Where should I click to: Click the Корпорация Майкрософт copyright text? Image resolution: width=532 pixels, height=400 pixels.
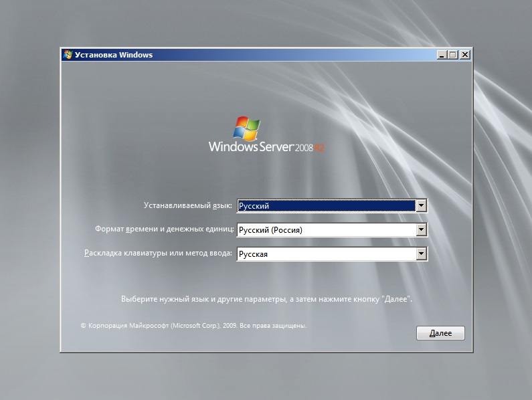pos(194,326)
